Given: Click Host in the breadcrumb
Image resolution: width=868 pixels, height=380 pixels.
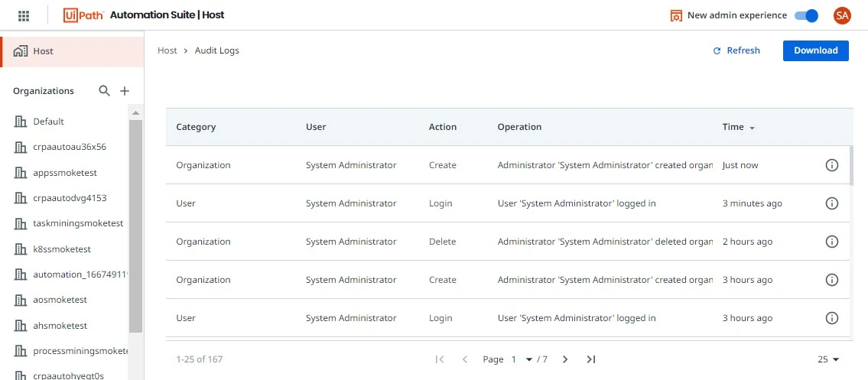Looking at the screenshot, I should pyautogui.click(x=167, y=50).
